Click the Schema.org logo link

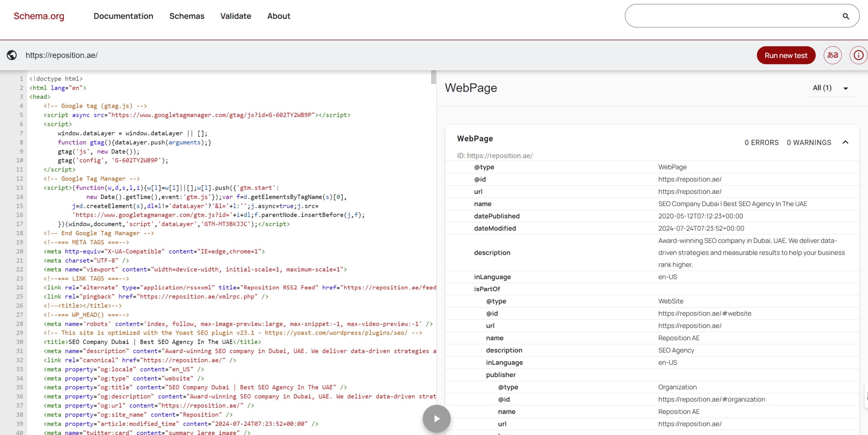point(39,16)
